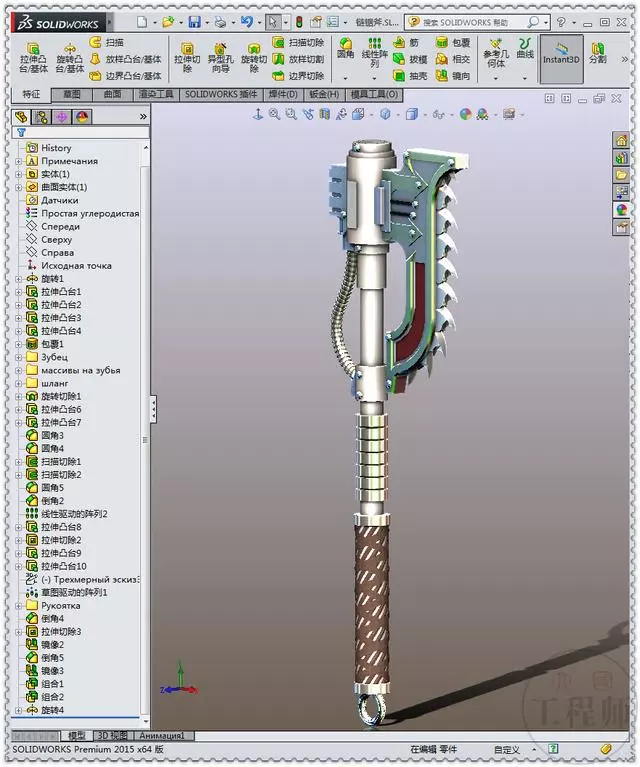This screenshot has height=767, width=640.
Task: Select the 线性驱动的阵列2 pattern feature
Action: click(67, 514)
